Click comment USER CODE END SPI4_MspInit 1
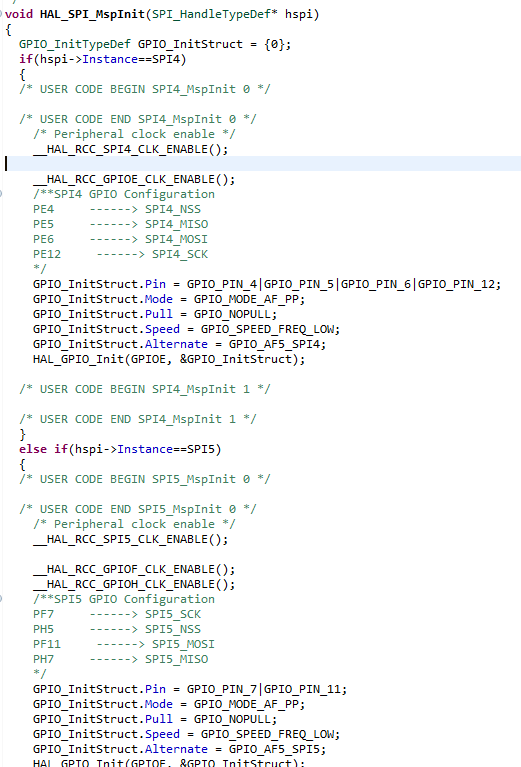Viewport: 521px width, 767px height. 138,419
